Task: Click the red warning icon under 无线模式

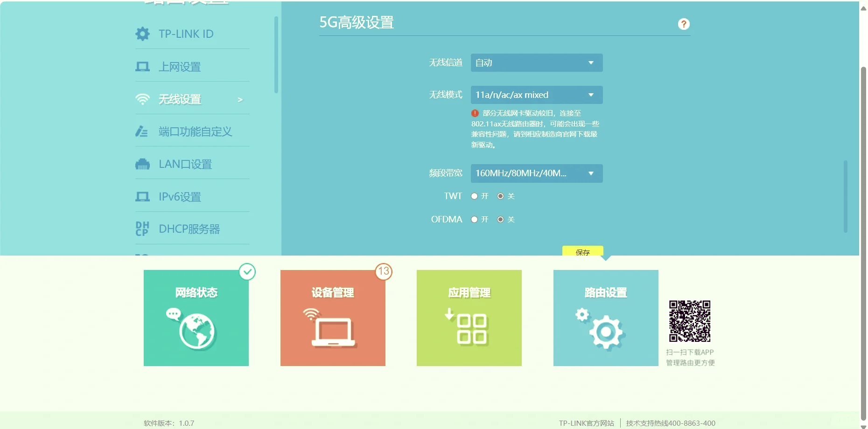Action: point(475,113)
